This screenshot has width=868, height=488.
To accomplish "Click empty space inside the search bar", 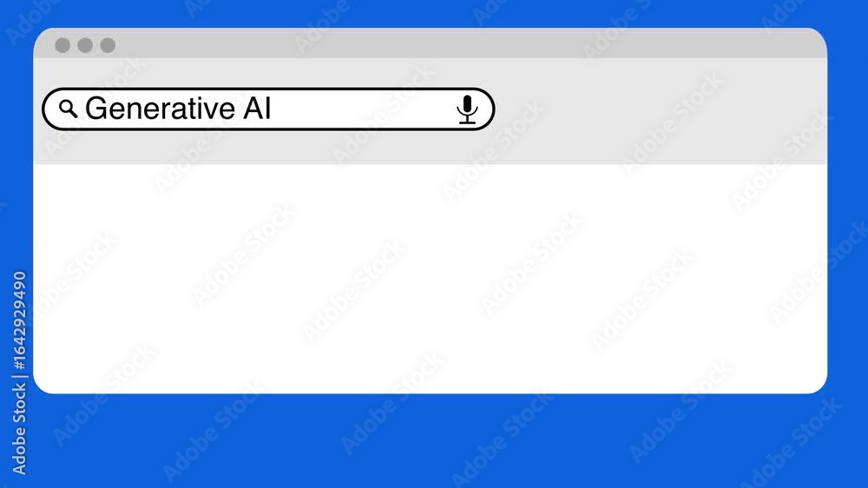I will (x=363, y=109).
